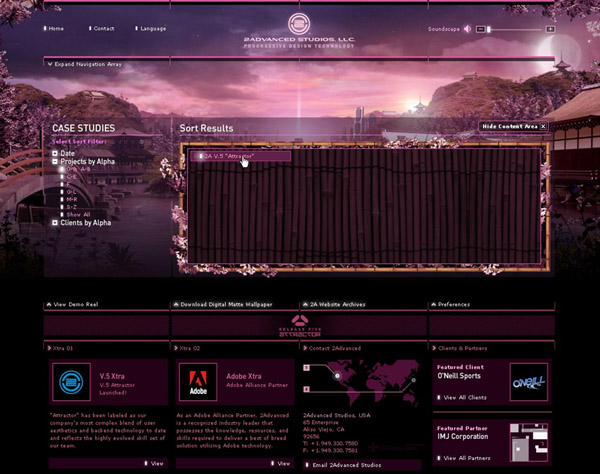Click the USA location marker on map
Screen dimensions: 600x474
pyautogui.click(x=337, y=376)
